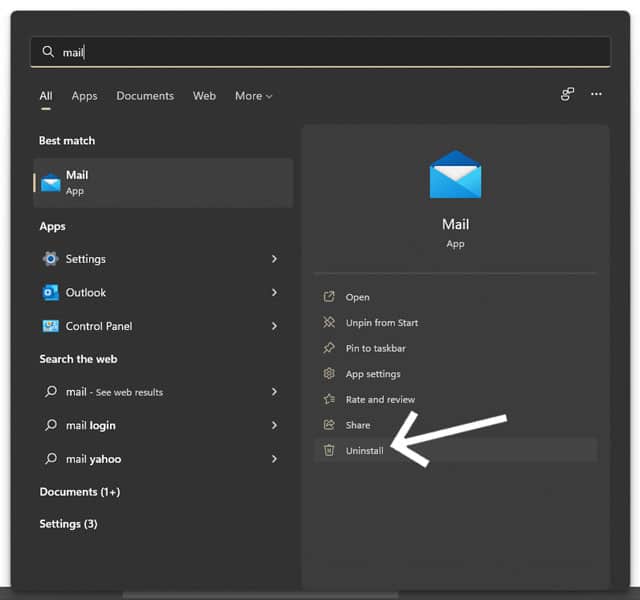
Task: Click into the search box containing 'mail'
Action: point(320,52)
